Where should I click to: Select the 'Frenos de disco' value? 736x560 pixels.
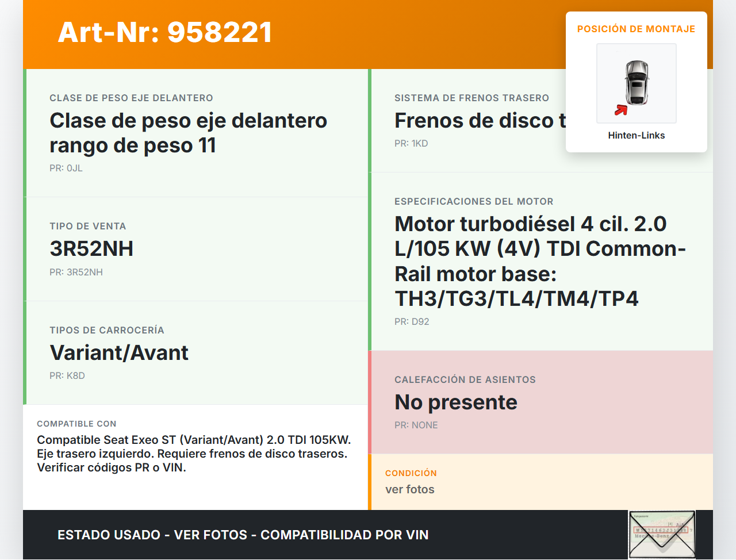coord(480,120)
